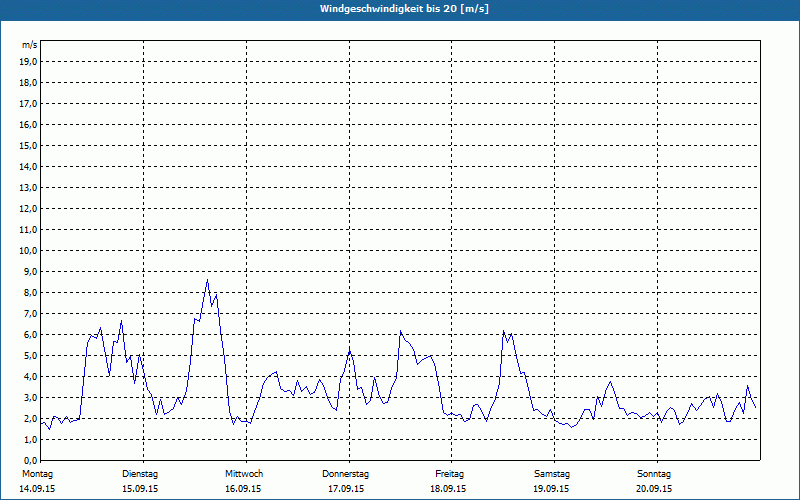Click the 9,0 axis value
This screenshot has height=500, width=800.
[x=30, y=271]
